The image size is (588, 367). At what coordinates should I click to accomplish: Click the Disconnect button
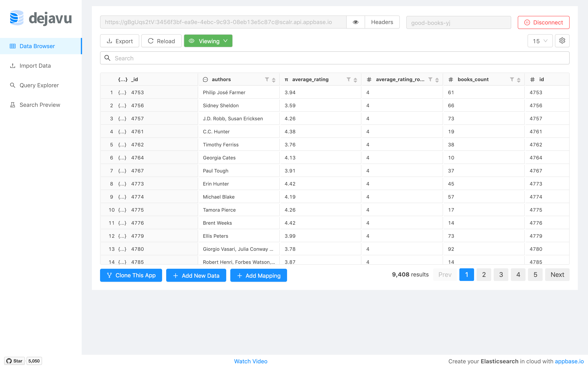click(543, 22)
